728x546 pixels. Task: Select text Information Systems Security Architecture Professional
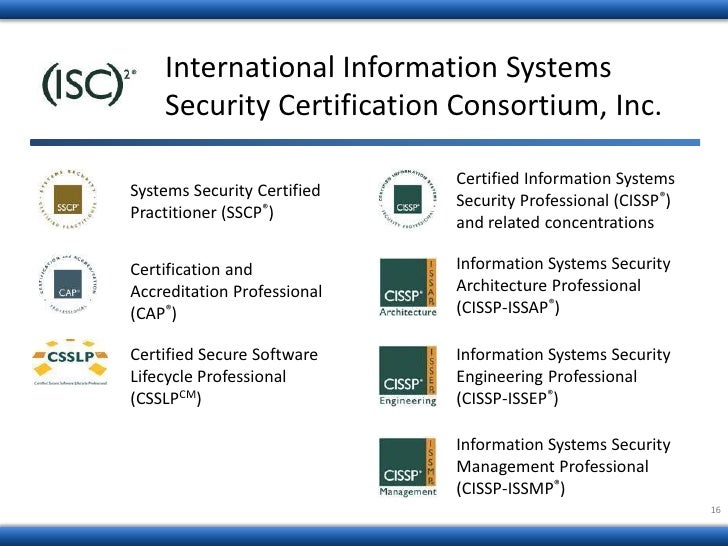(x=563, y=285)
